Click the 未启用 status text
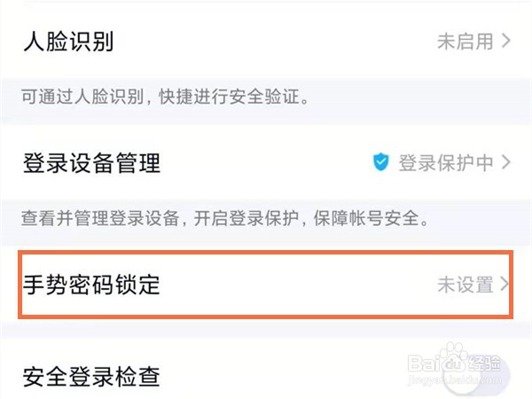532x399 pixels. tap(465, 42)
